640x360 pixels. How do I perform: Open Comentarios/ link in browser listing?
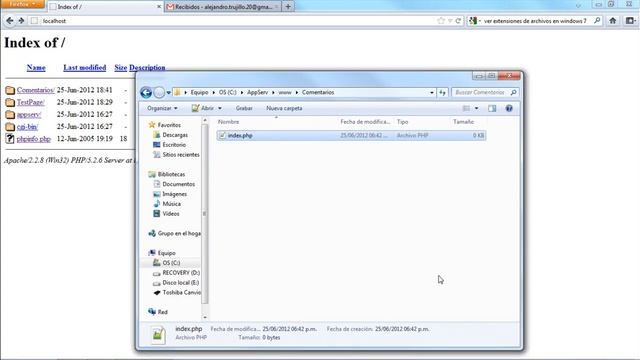36,90
